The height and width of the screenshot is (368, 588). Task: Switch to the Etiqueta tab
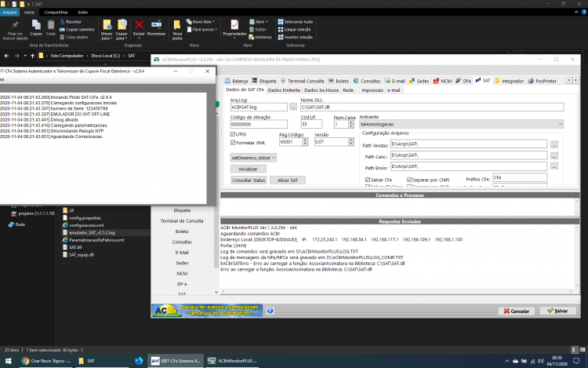point(264,81)
